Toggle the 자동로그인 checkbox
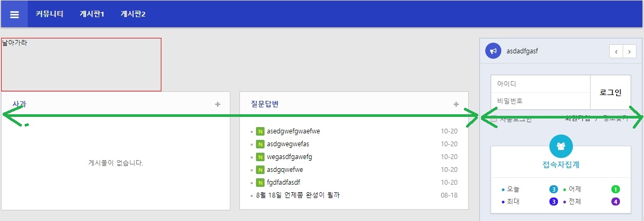644x221 pixels. (494, 119)
